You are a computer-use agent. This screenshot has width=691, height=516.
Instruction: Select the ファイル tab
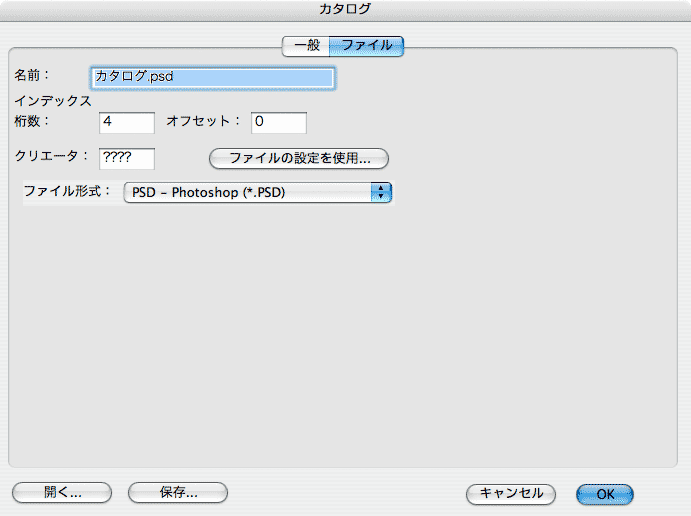coord(366,46)
